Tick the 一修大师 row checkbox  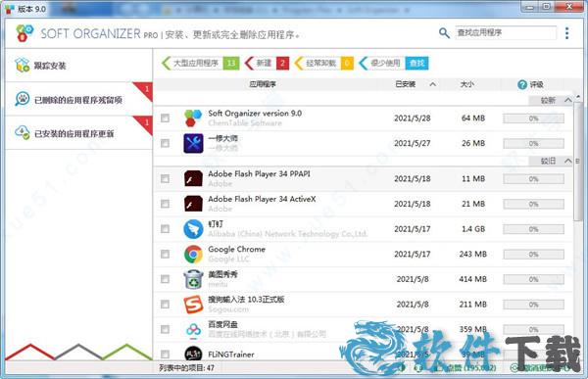165,143
